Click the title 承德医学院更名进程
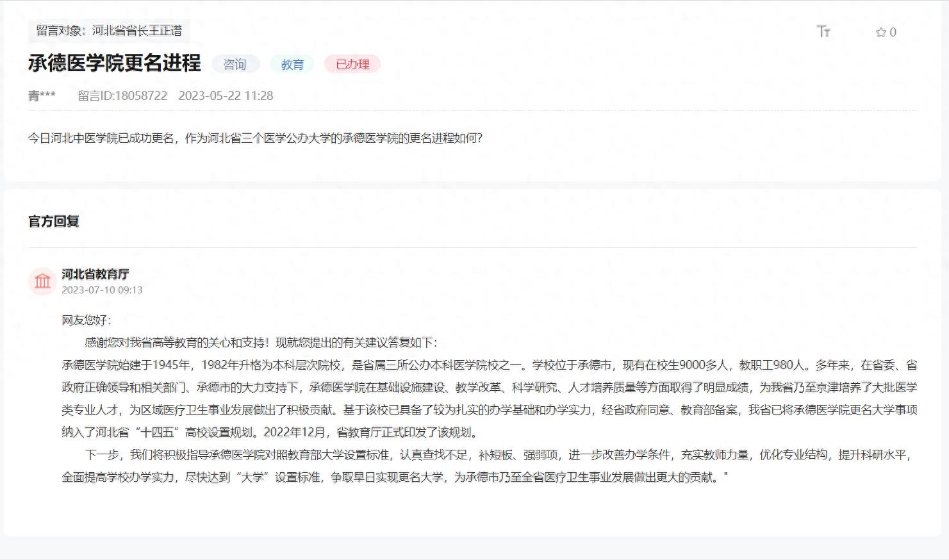Image resolution: width=949 pixels, height=560 pixels. coord(114,63)
